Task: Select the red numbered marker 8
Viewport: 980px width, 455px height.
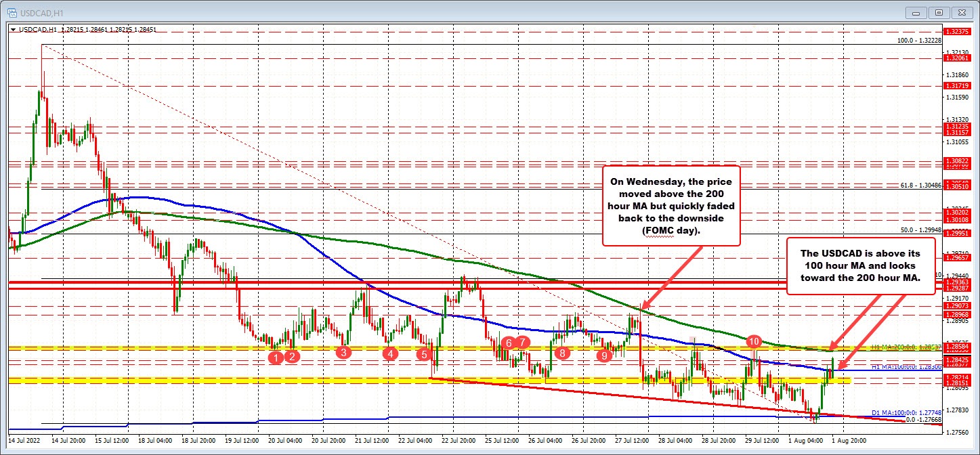Action: [x=562, y=353]
